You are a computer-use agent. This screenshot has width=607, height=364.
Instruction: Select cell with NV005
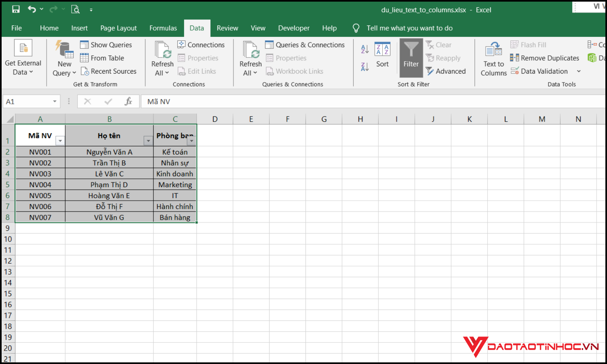pos(40,196)
